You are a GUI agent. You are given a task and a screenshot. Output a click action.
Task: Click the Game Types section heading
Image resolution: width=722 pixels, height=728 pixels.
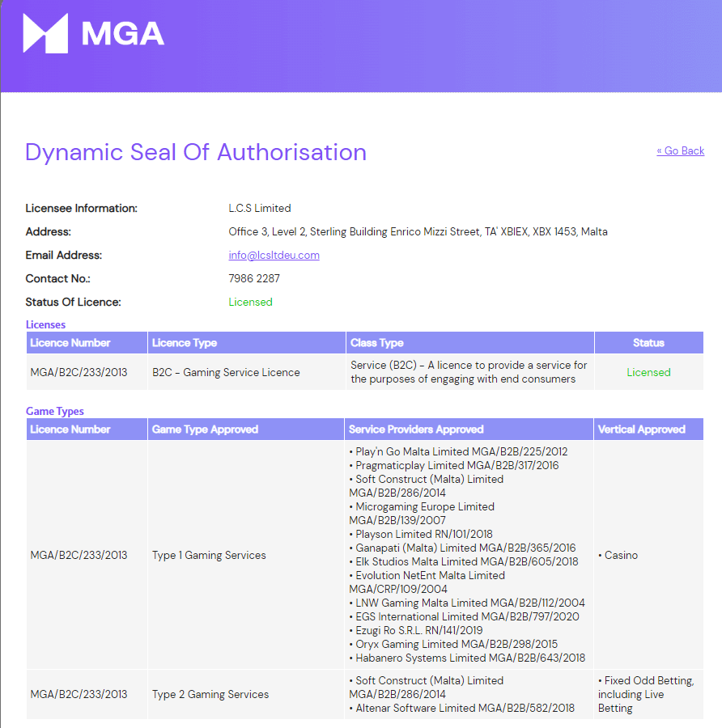click(55, 412)
